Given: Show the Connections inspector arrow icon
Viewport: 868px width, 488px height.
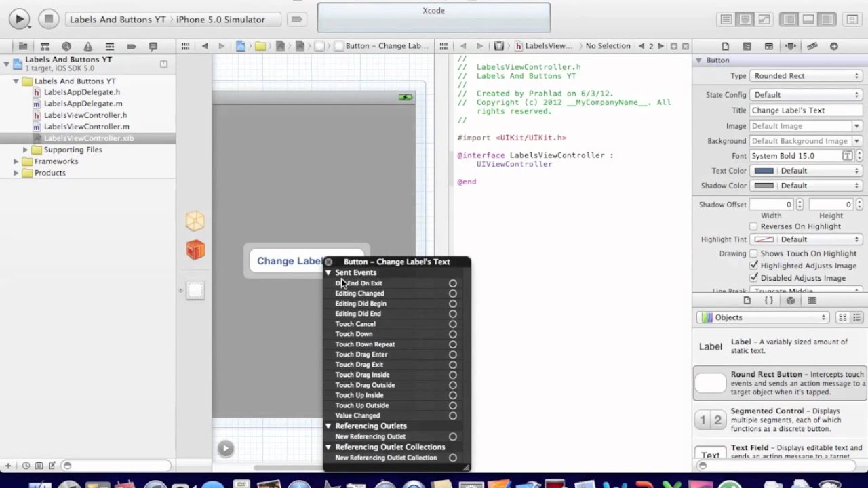Looking at the screenshot, I should 834,46.
